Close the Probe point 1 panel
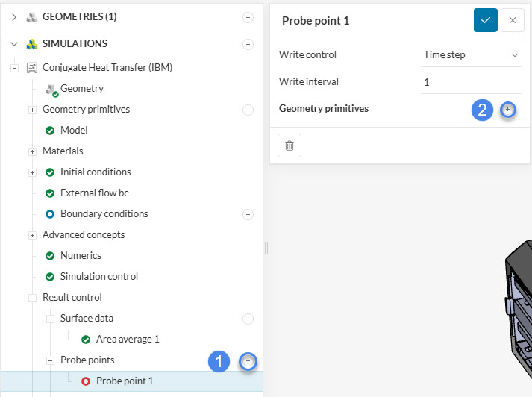Viewport: 532px width, 397px height. click(513, 20)
